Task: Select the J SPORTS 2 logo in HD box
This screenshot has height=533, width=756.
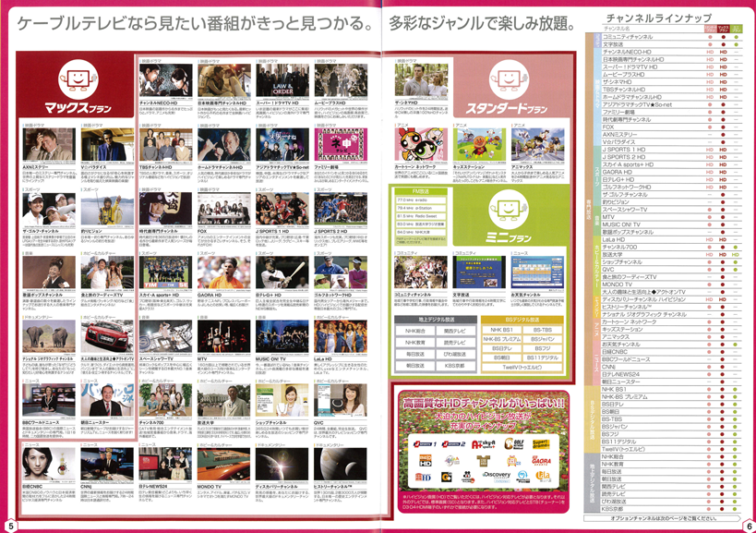Action: 454,443
